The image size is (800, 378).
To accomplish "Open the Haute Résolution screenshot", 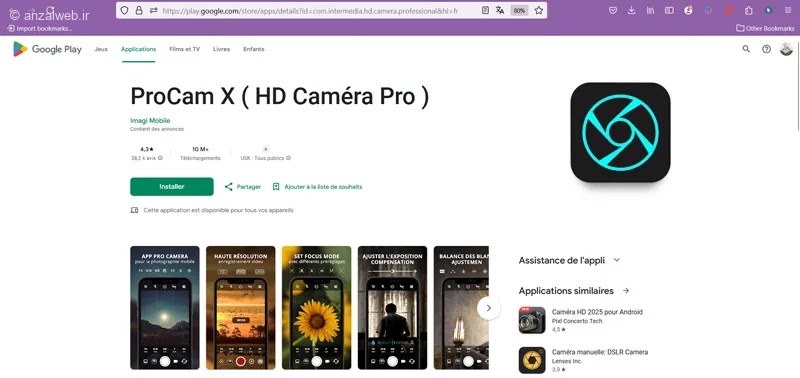I will 240,308.
